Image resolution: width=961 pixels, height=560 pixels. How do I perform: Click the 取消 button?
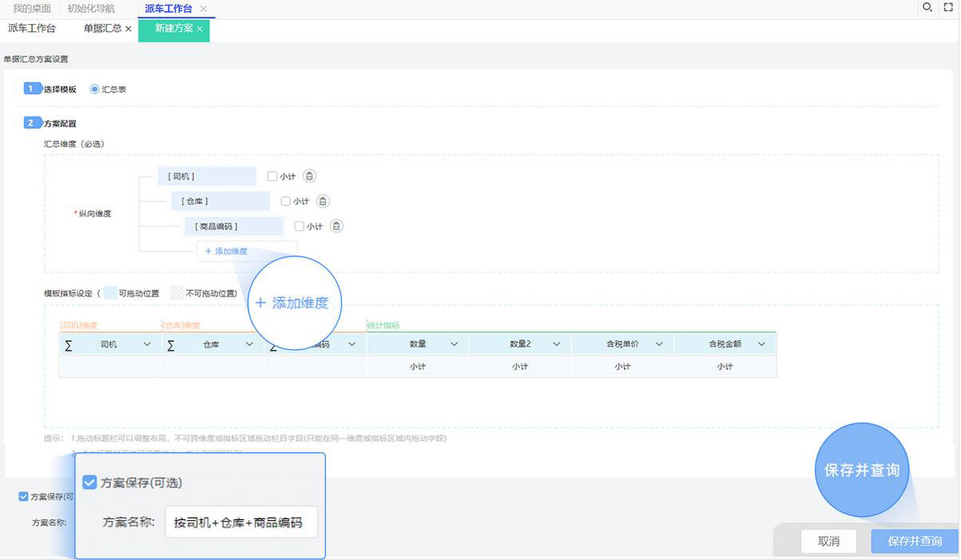[828, 541]
